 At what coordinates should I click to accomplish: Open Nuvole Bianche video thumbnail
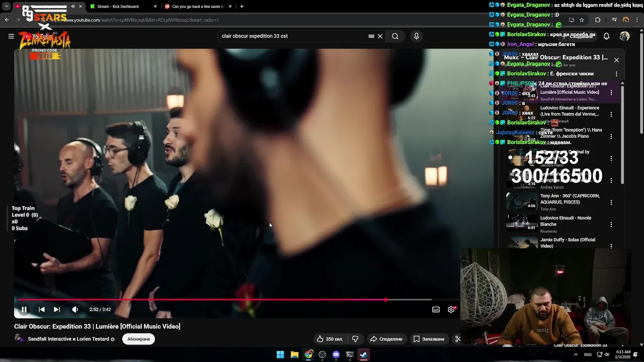click(x=522, y=223)
